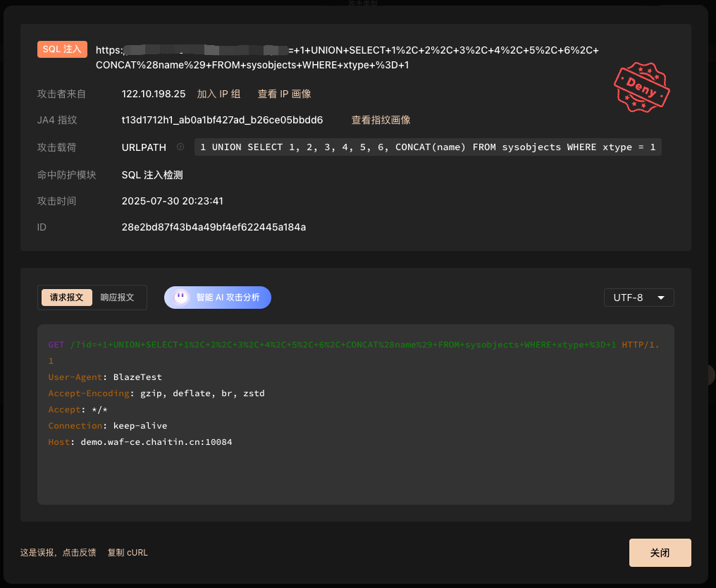Image resolution: width=716 pixels, height=588 pixels.
Task: Click the JA4 fingerprint value t13d1712h1
Action: click(222, 120)
